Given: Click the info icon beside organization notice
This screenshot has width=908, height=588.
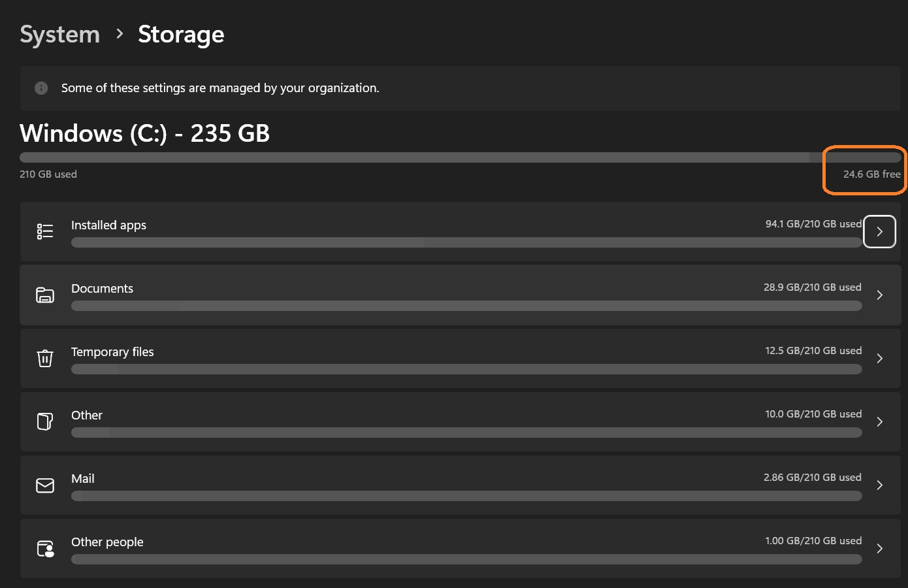Looking at the screenshot, I should (41, 88).
